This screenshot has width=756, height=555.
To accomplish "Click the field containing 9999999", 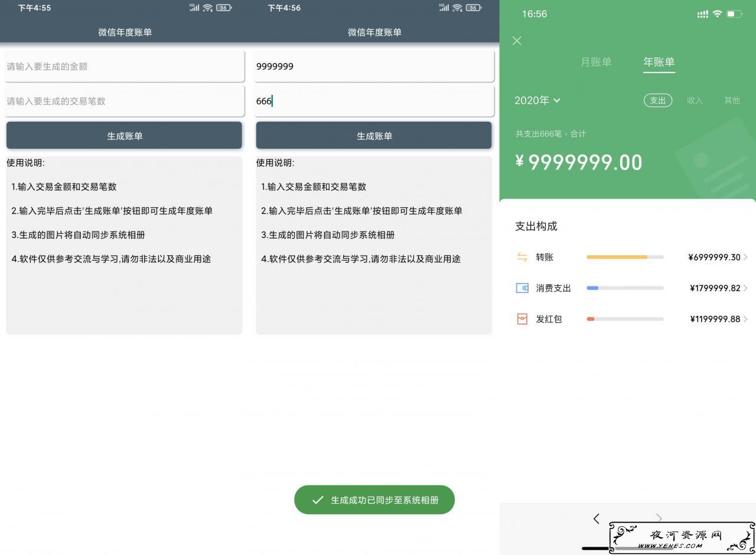I will tap(374, 66).
